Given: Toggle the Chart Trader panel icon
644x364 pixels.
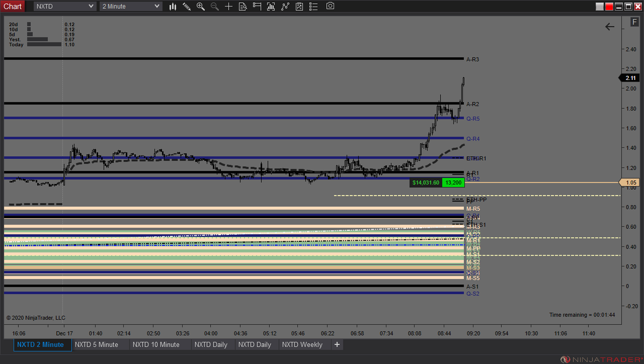Looking at the screenshot, I should tap(257, 6).
